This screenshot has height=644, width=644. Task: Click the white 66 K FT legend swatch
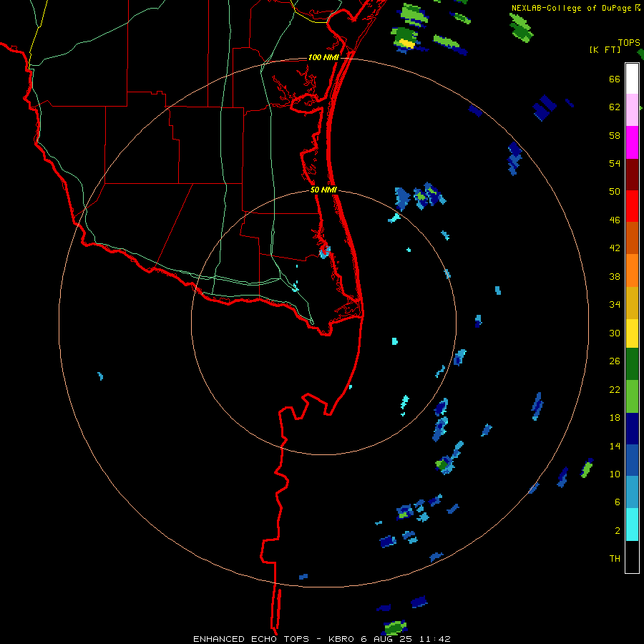[x=632, y=79]
